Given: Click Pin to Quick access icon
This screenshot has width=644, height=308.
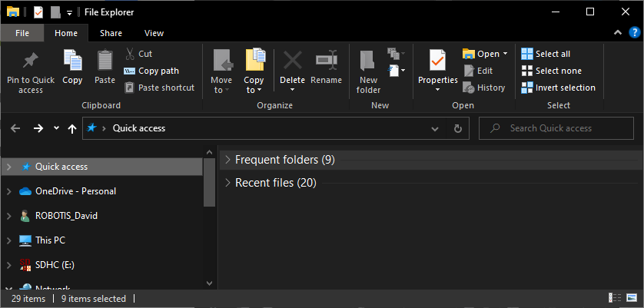Looking at the screenshot, I should (31, 61).
